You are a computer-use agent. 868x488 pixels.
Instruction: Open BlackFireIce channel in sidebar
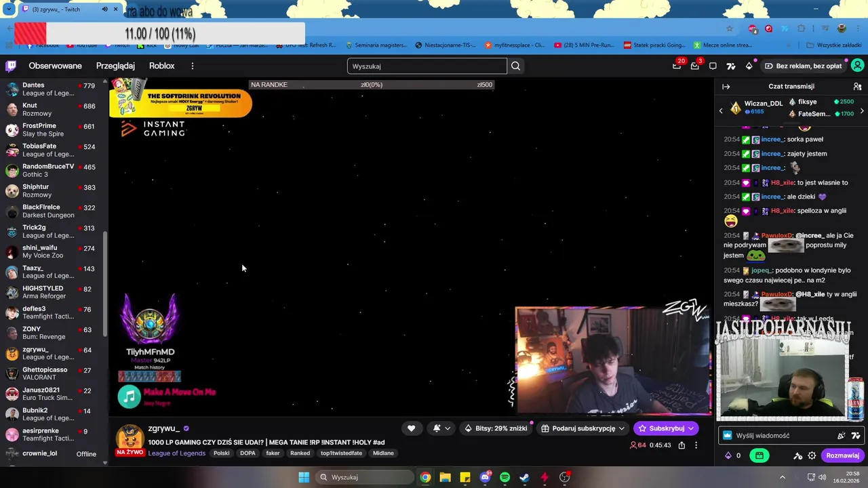click(52, 211)
